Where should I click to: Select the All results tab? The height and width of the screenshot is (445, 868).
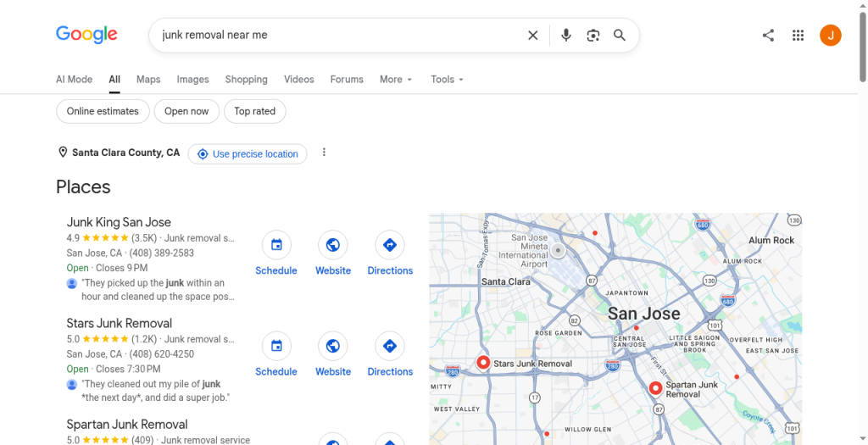click(114, 79)
